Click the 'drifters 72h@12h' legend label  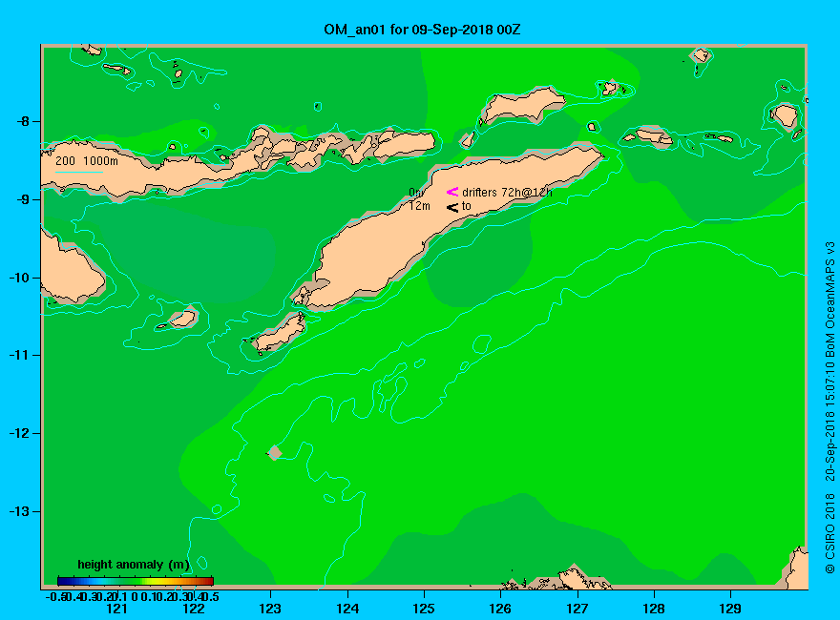[x=507, y=193]
